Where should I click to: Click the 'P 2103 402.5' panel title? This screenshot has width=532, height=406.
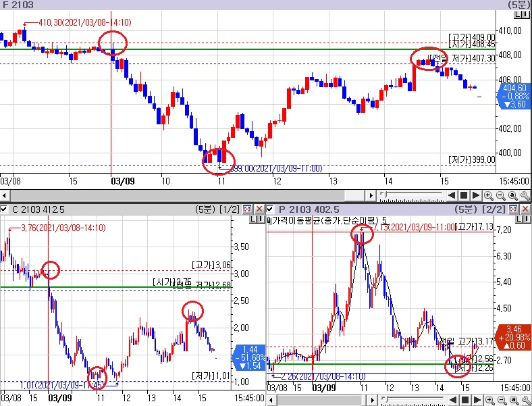coord(309,209)
